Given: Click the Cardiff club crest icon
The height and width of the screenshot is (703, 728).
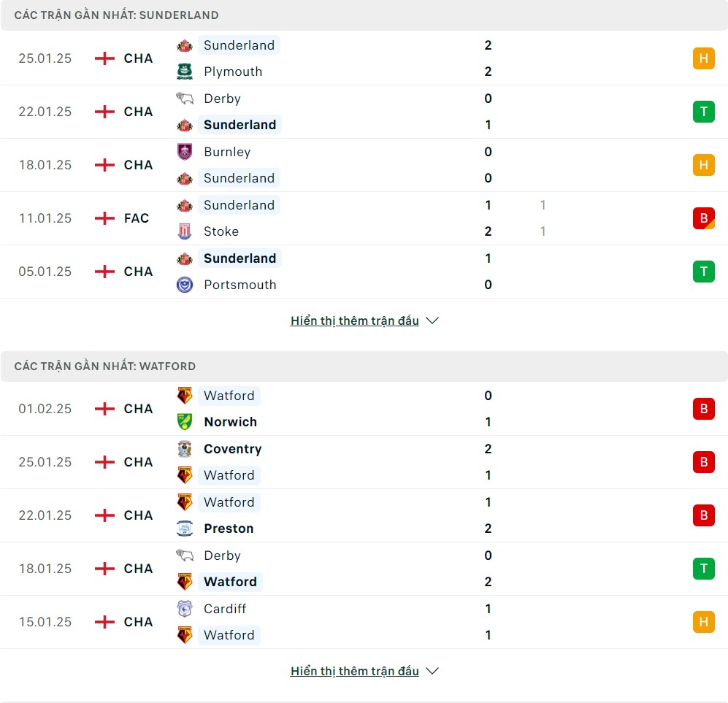Looking at the screenshot, I should (x=184, y=608).
